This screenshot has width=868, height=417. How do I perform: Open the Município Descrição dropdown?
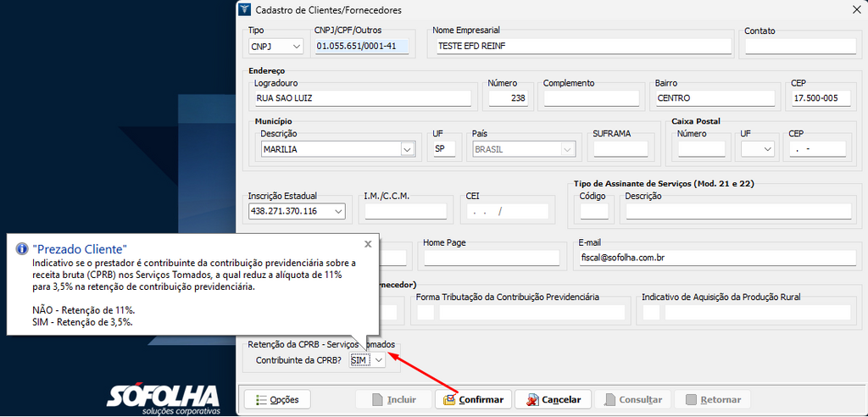tap(407, 149)
